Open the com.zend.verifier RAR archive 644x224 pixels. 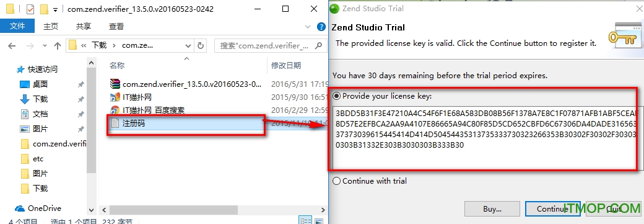186,84
